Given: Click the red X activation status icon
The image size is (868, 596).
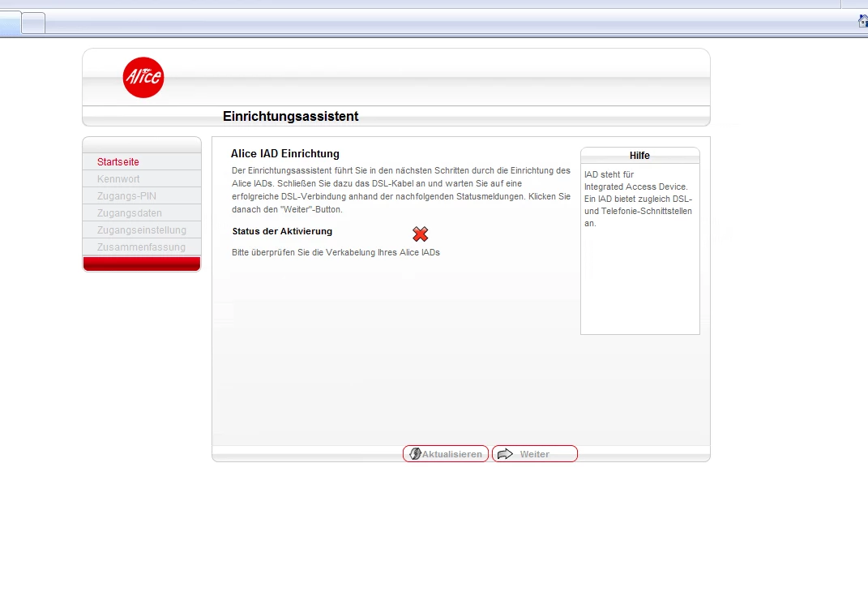Looking at the screenshot, I should pos(420,234).
